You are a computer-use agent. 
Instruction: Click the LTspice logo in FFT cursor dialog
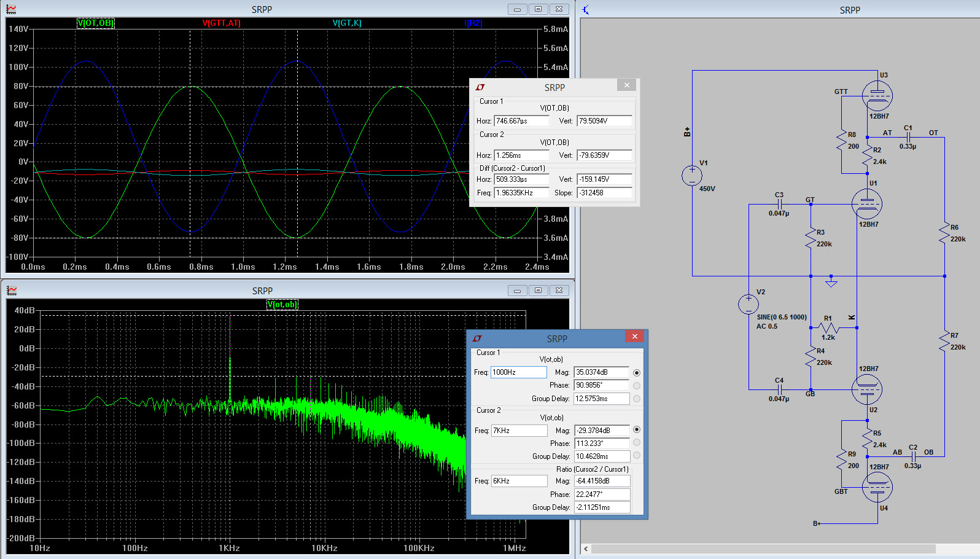point(477,338)
